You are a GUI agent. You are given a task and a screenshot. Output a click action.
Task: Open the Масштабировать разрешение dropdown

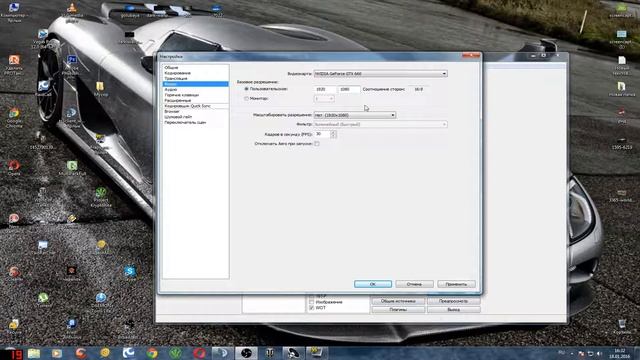click(355, 115)
